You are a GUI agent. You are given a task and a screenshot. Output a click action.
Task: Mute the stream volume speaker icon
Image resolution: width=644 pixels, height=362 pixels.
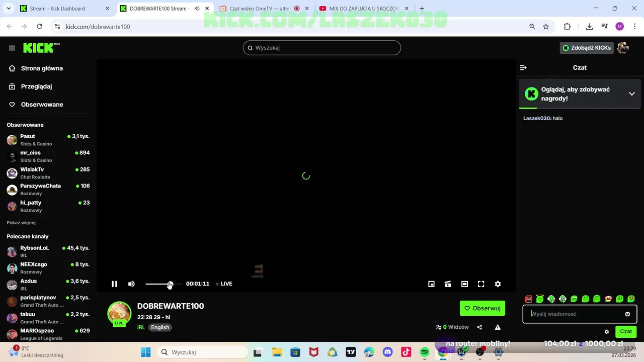131,284
